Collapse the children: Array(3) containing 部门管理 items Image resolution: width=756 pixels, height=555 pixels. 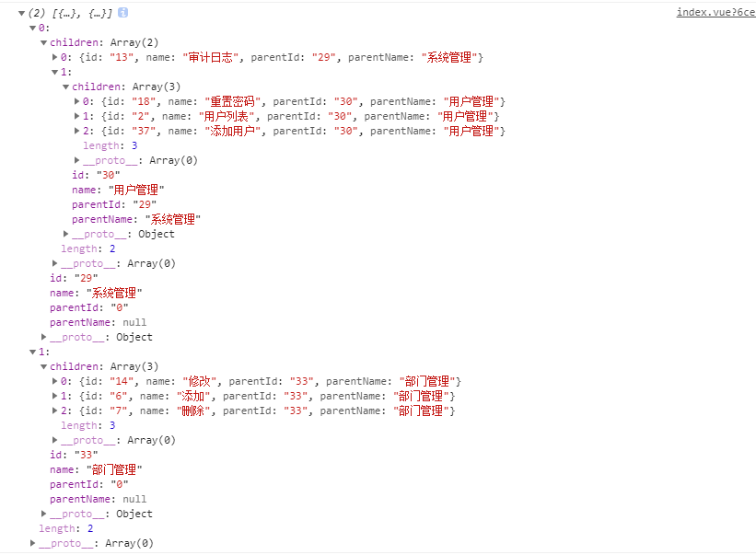pyautogui.click(x=43, y=367)
